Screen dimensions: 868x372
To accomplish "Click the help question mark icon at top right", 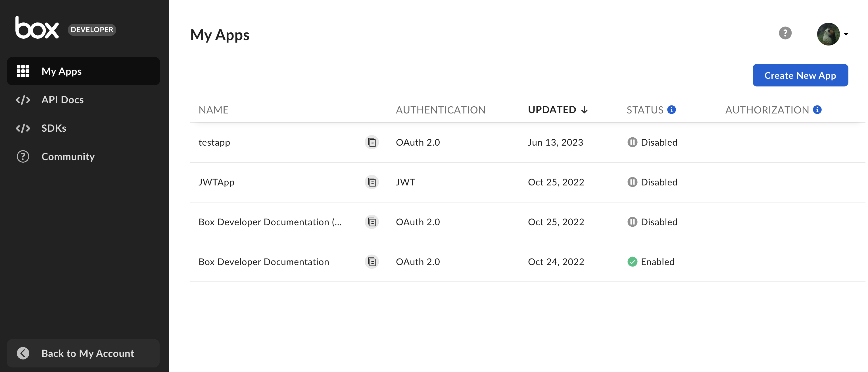I will (785, 33).
